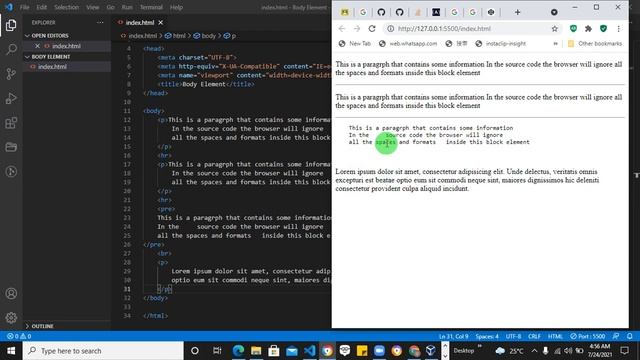Screen dimensions: 640x360
Task: Show hidden system tray icons
Action: (x=534, y=351)
